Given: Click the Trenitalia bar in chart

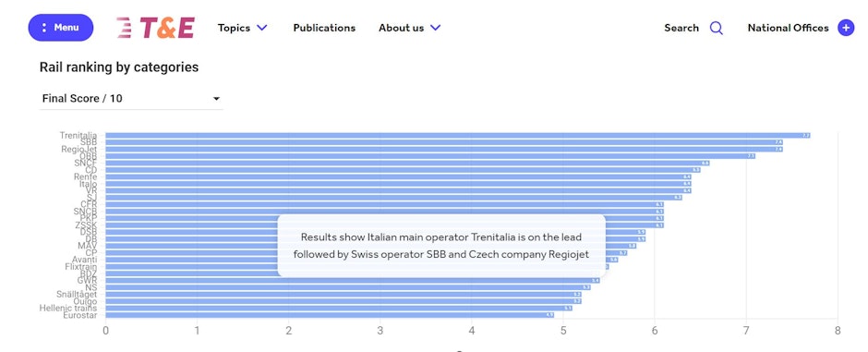Looking at the screenshot, I should coord(458,136).
